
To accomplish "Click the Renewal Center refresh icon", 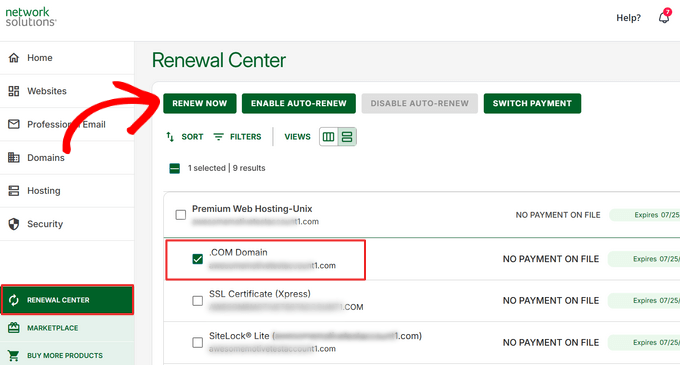I will click(x=14, y=300).
